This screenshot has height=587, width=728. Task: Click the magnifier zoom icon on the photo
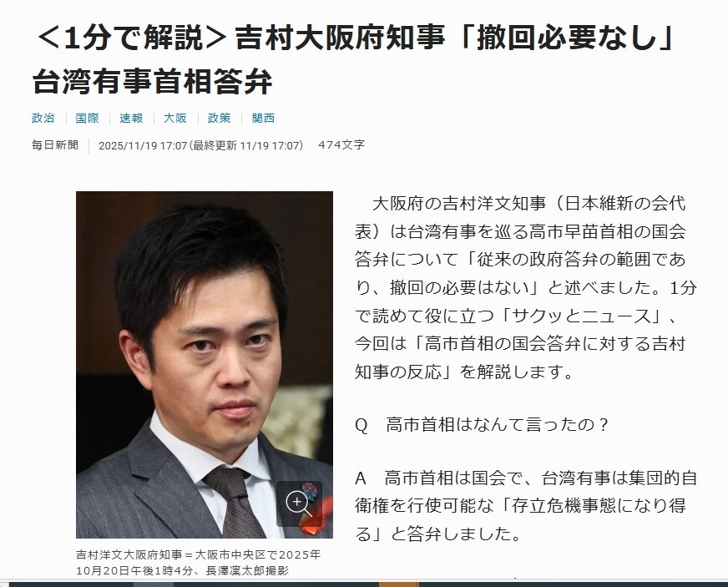(299, 504)
